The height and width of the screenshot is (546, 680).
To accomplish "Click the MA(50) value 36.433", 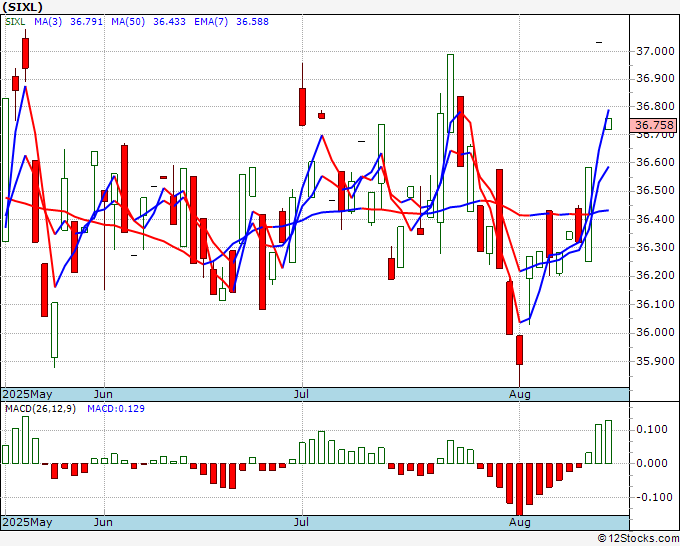I will click(170, 22).
